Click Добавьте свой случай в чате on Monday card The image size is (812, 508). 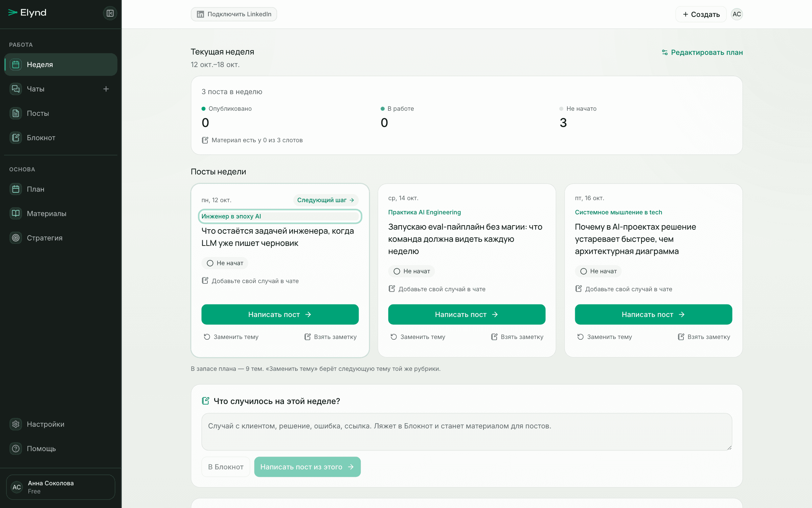click(250, 281)
